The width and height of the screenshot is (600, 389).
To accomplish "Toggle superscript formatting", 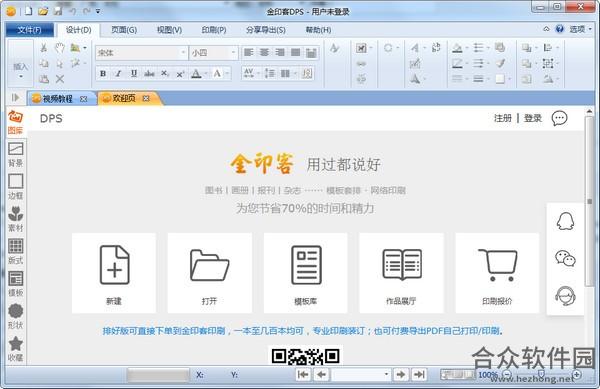I will (180, 73).
